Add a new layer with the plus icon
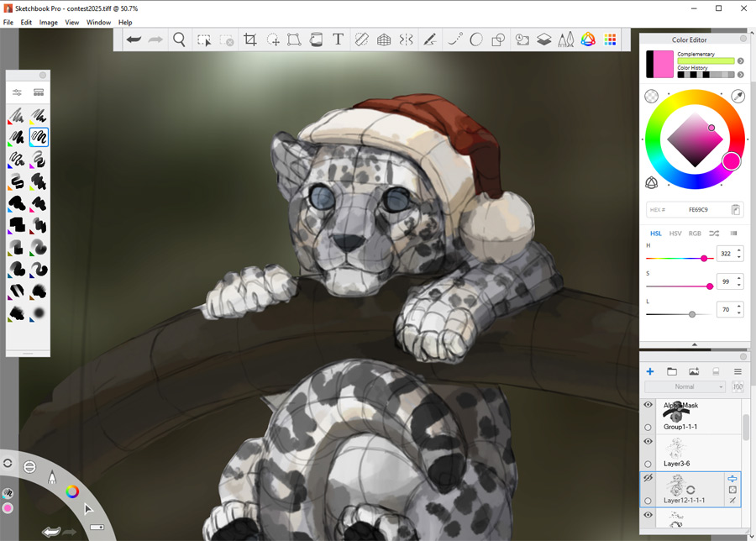 point(649,371)
